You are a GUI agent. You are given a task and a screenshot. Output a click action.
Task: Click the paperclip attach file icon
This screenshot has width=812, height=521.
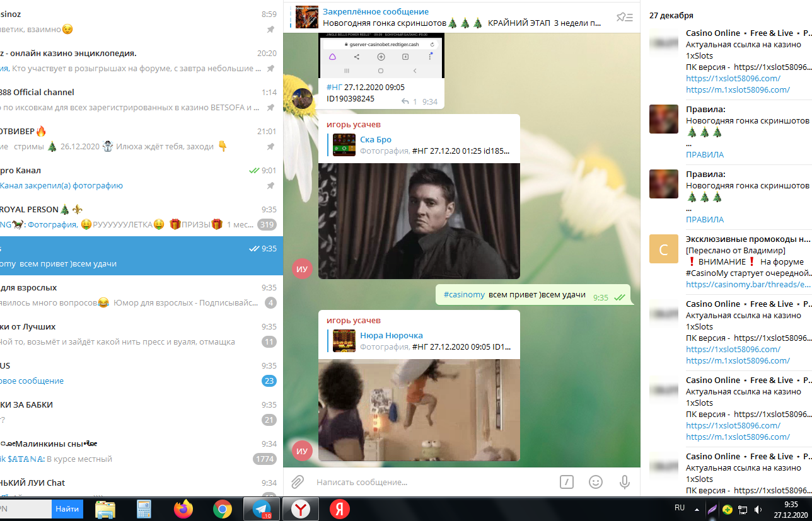coord(298,482)
